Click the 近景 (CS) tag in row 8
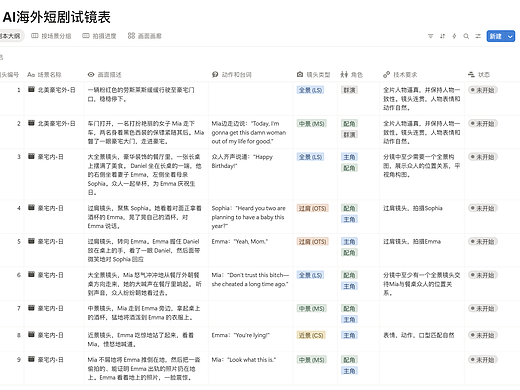 pyautogui.click(x=311, y=335)
